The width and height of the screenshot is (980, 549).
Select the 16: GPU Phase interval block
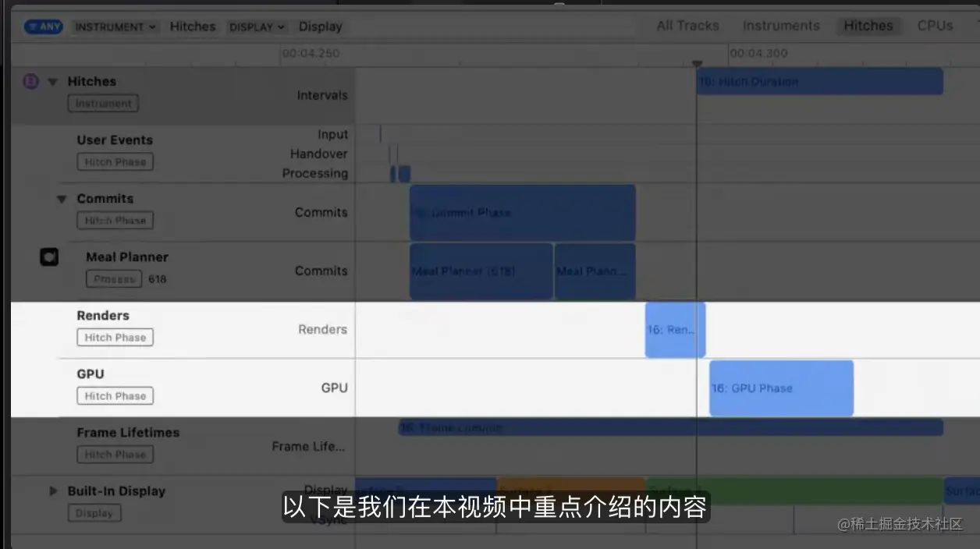point(780,388)
